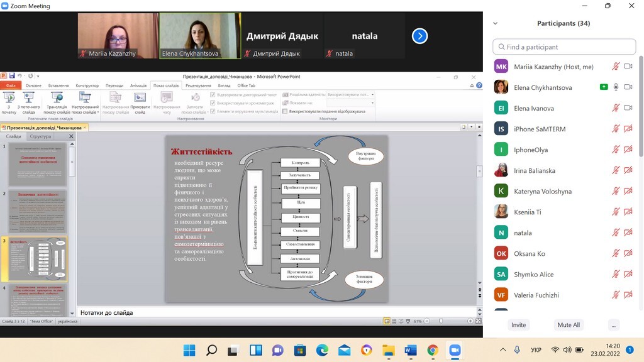Click Mariia Kazanzhy's muted microphone icon
The image size is (644, 362).
(x=616, y=67)
